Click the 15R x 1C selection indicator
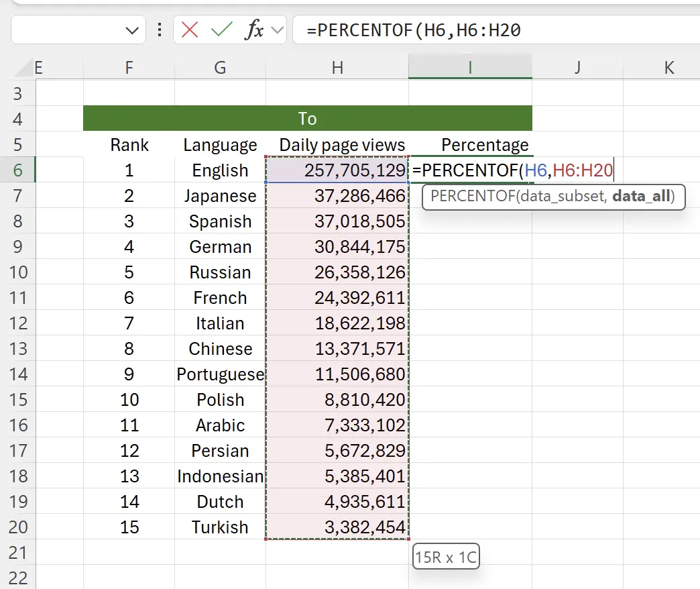 tap(445, 557)
